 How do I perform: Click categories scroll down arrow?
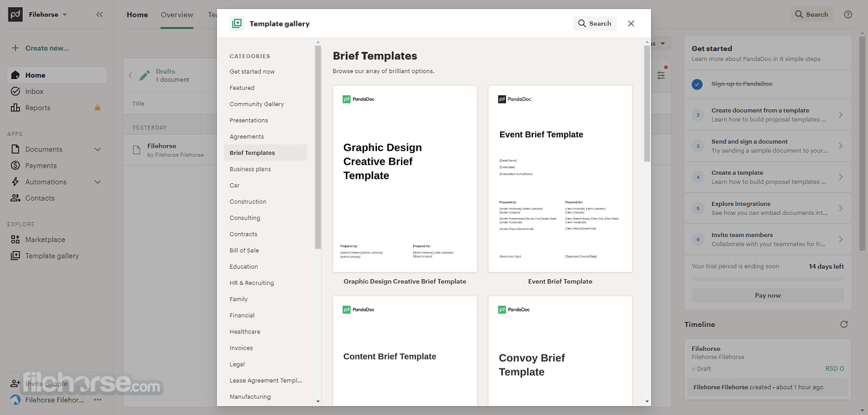coord(318,401)
